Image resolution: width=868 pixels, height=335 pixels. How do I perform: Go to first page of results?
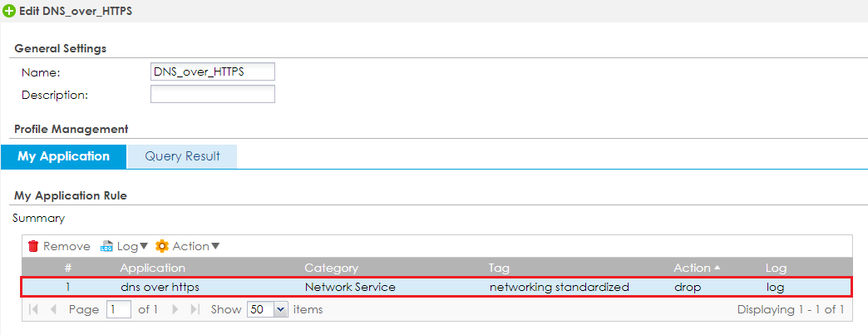[33, 309]
